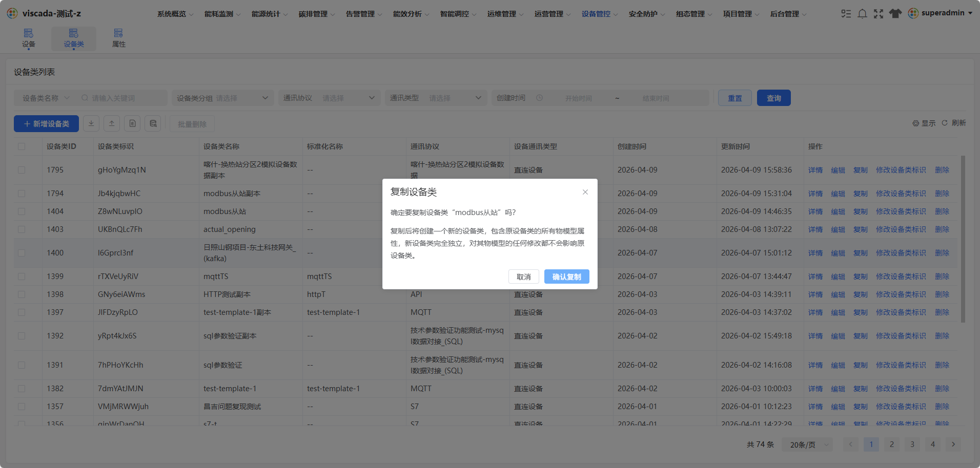Check the row for ID 1794
This screenshot has width=980, height=468.
[22, 194]
